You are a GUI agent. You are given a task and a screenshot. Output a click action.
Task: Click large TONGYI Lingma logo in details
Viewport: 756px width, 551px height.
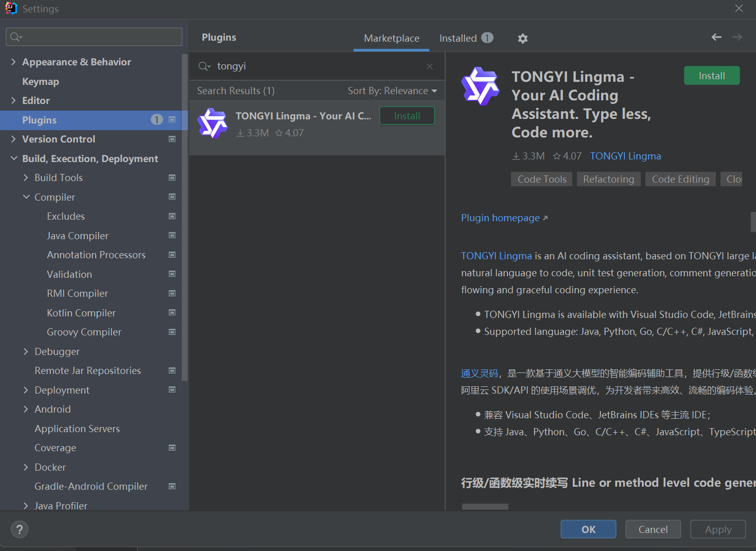pyautogui.click(x=480, y=86)
